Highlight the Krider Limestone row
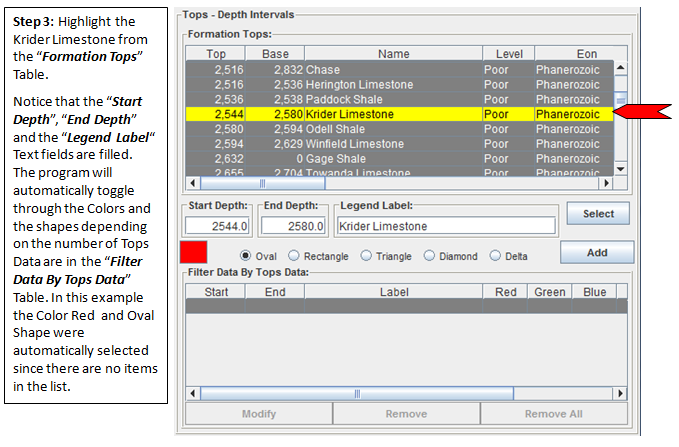Screen dimensions: 679x447 [400, 114]
